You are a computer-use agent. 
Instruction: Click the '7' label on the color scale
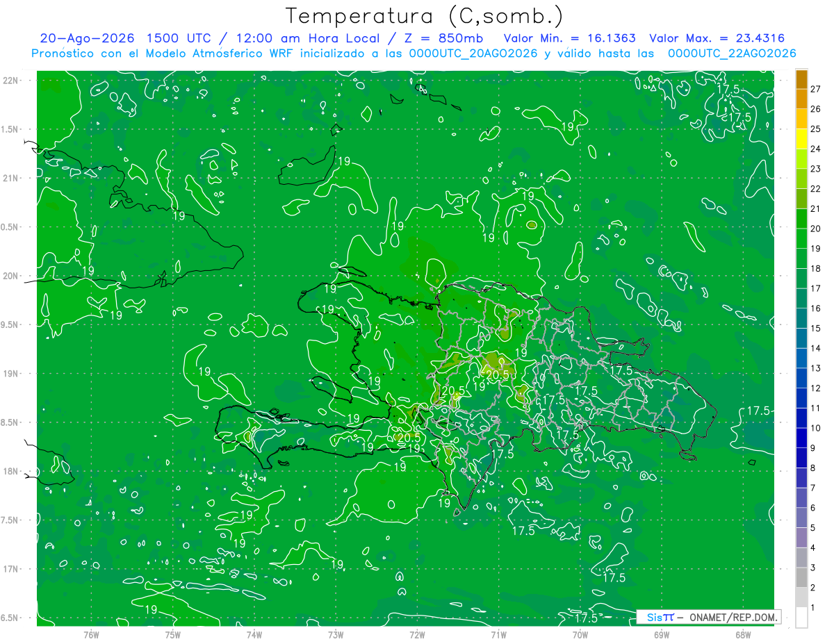point(813,488)
